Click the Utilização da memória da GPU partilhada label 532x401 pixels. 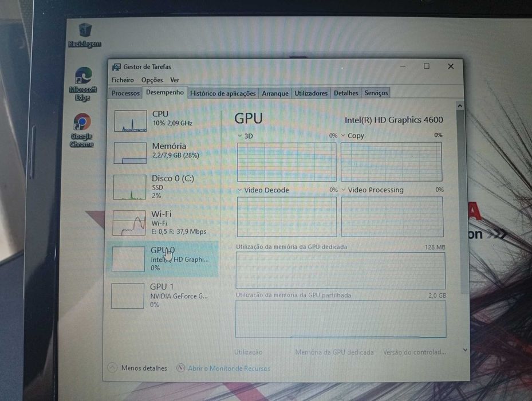pos(293,296)
